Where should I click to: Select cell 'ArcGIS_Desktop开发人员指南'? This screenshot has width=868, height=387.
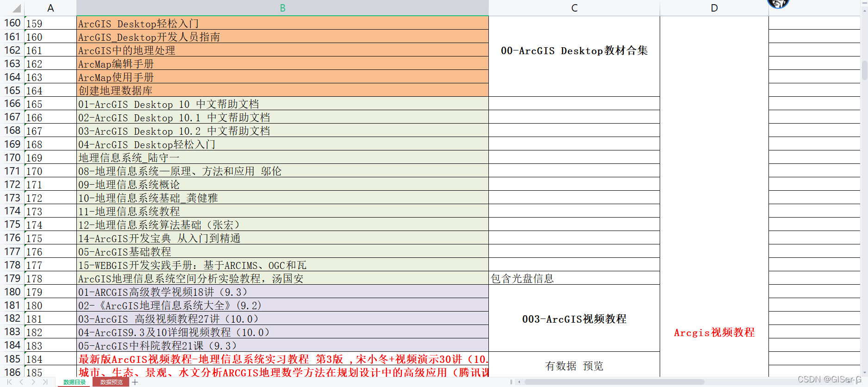pos(282,37)
